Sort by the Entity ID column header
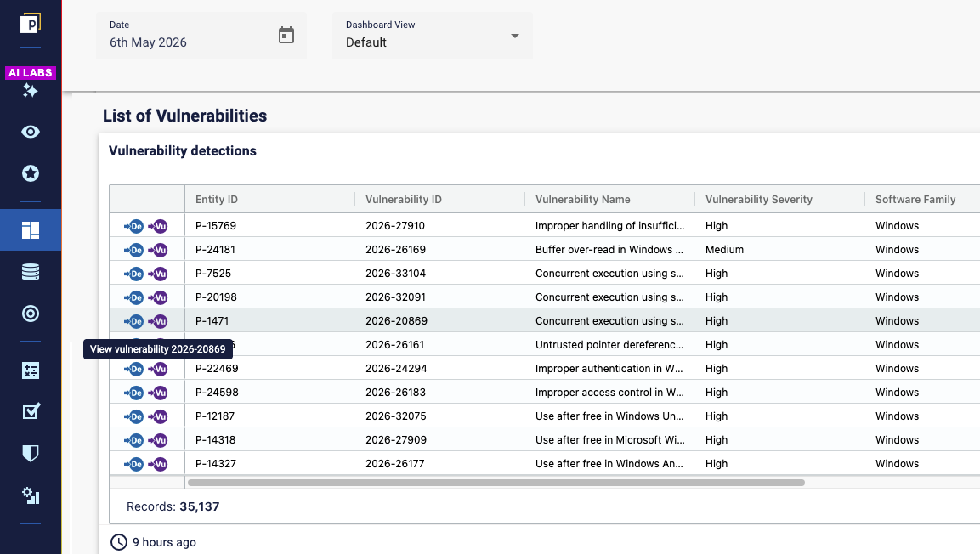 click(216, 199)
